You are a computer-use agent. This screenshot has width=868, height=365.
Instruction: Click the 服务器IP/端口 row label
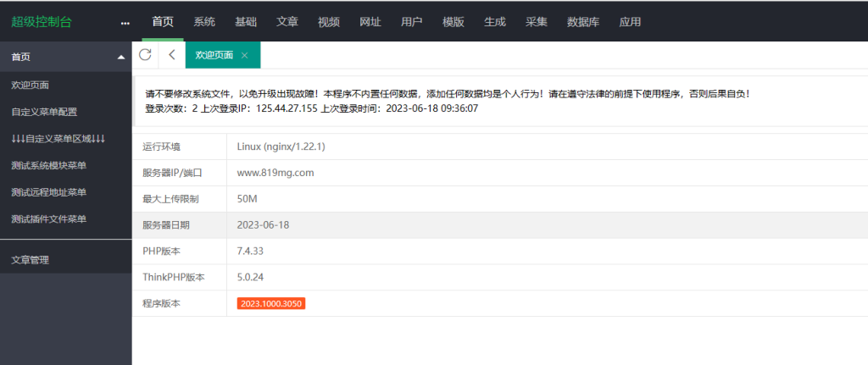coord(172,173)
